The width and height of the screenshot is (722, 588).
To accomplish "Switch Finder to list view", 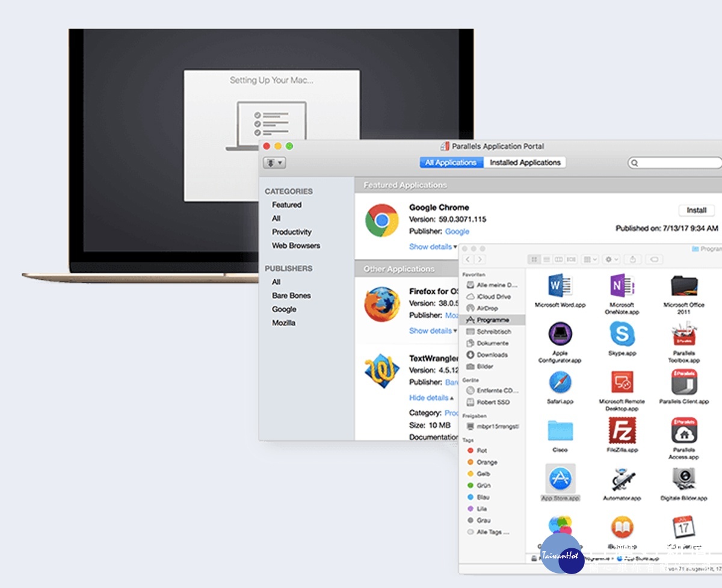I will [546, 259].
